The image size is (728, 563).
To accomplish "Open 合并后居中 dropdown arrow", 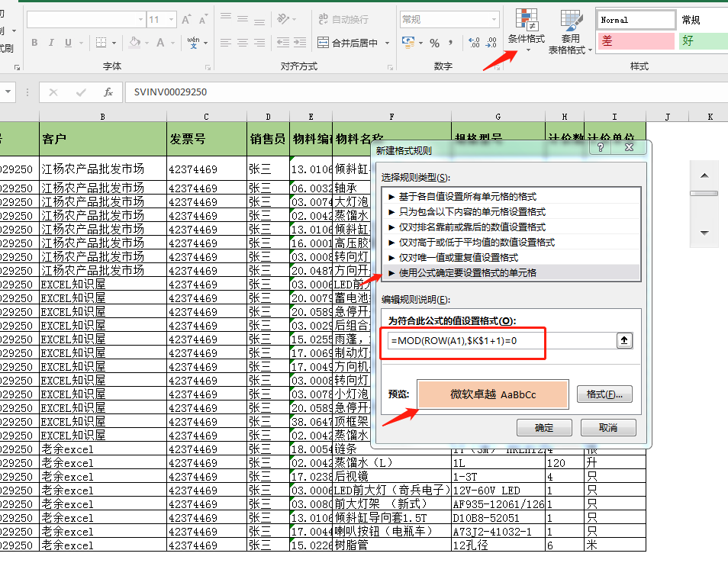I will 387,43.
